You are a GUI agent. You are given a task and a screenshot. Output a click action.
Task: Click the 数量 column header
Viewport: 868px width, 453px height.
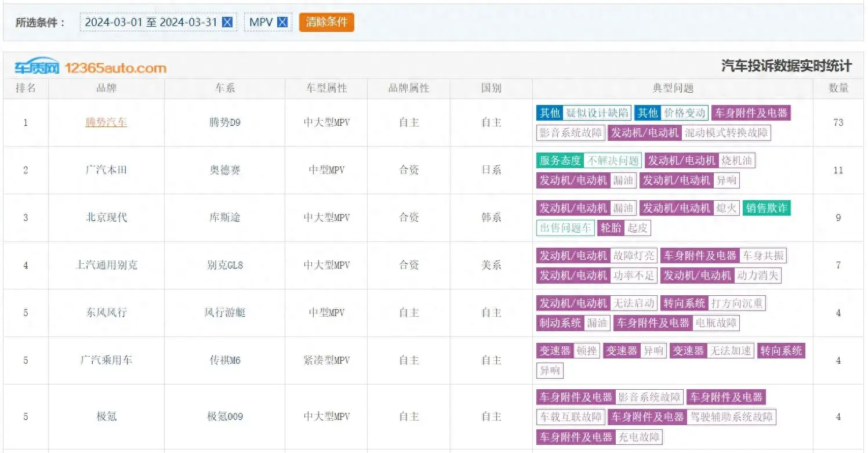click(838, 88)
